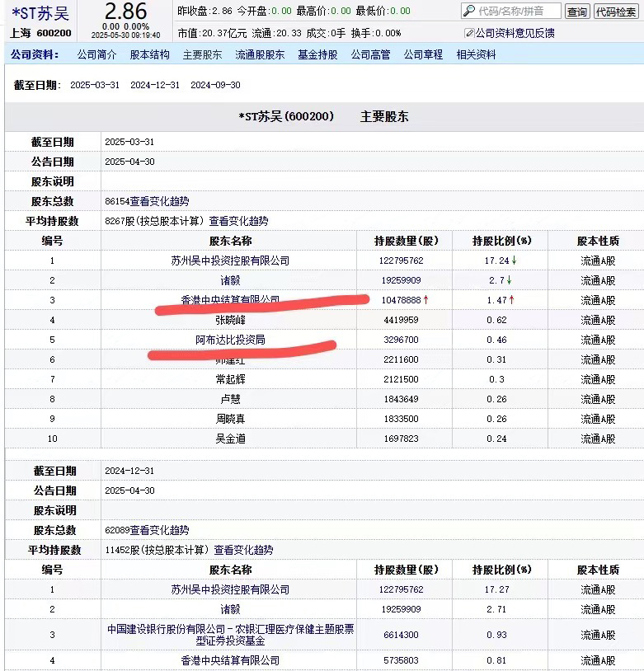This screenshot has height=671, width=644.
Task: Click 苏州吴中投资控股有限公司 in 2024-12-31 table
Action: pyautogui.click(x=230, y=589)
